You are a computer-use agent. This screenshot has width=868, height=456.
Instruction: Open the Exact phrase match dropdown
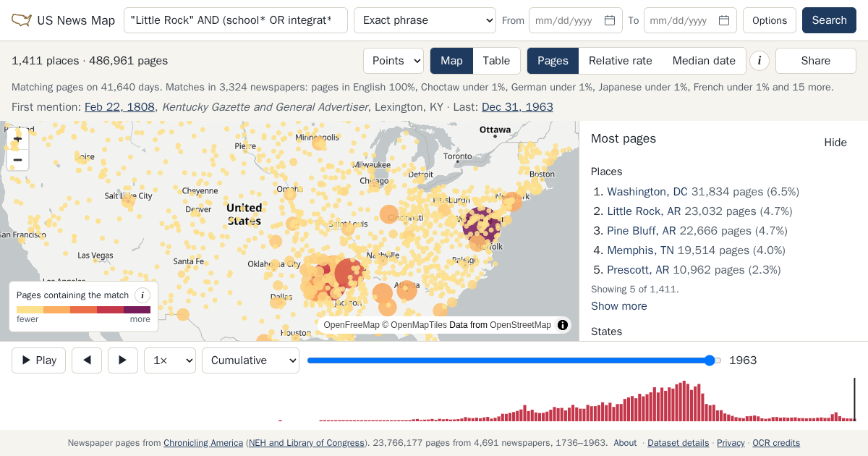pyautogui.click(x=425, y=20)
